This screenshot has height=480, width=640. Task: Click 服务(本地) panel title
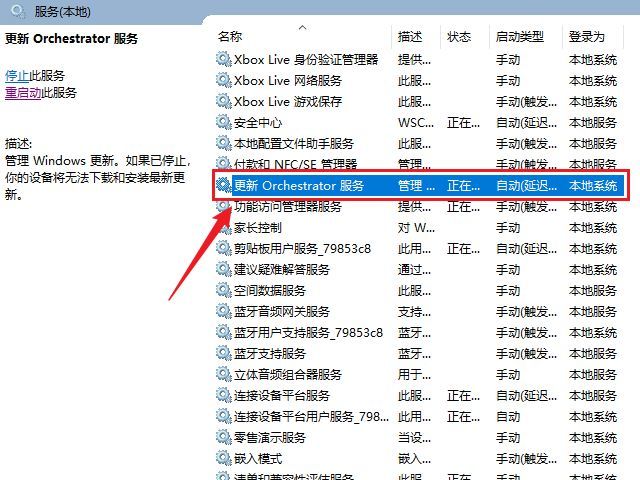click(x=62, y=11)
